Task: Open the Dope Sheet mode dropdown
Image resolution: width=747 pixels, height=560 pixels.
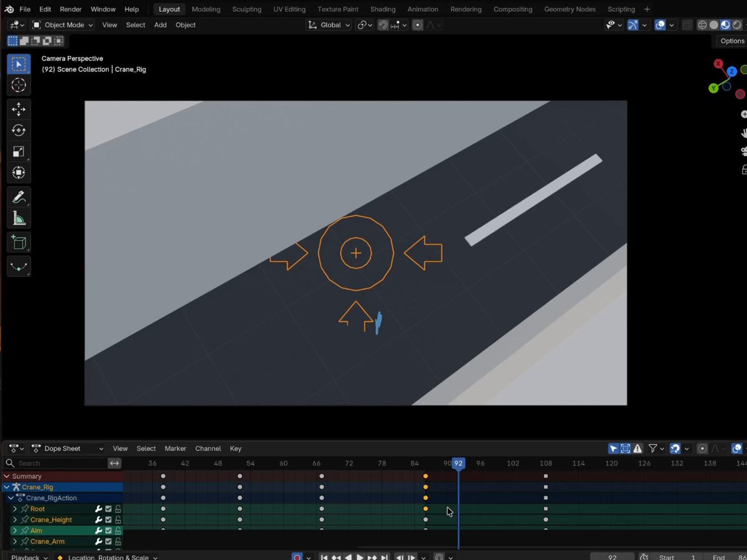Action: (67, 449)
